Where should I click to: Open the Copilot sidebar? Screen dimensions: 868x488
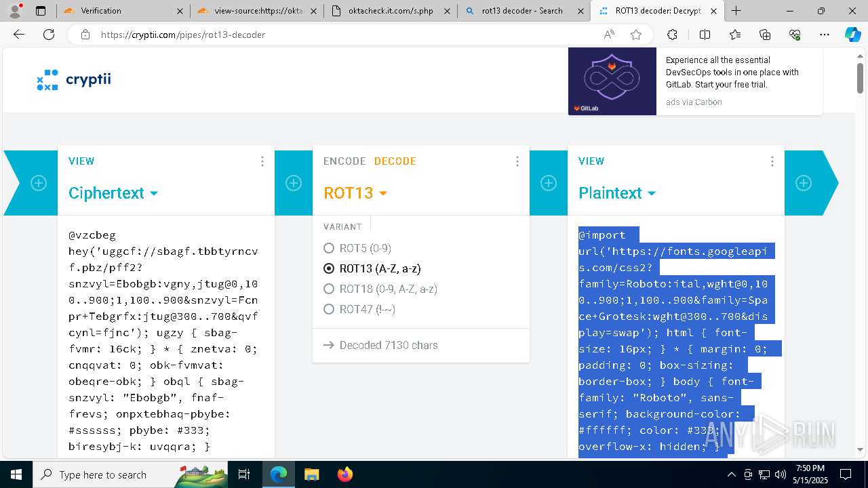click(852, 35)
